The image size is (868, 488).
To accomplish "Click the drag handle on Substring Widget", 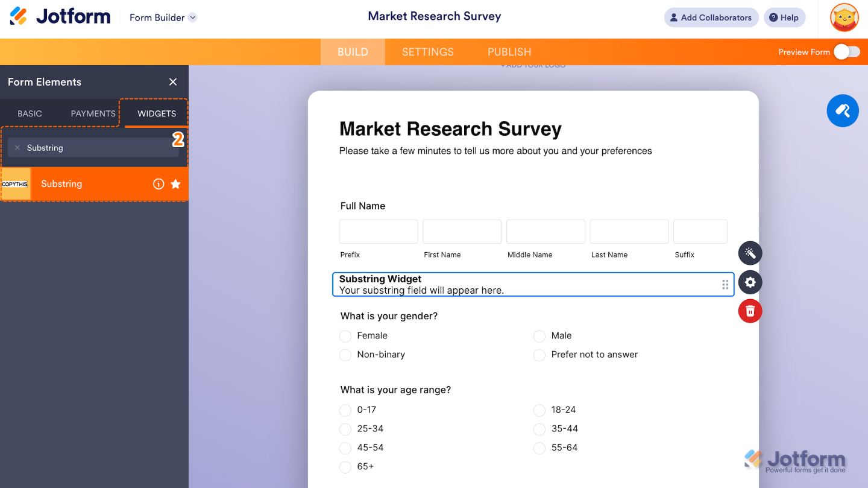I will (725, 285).
